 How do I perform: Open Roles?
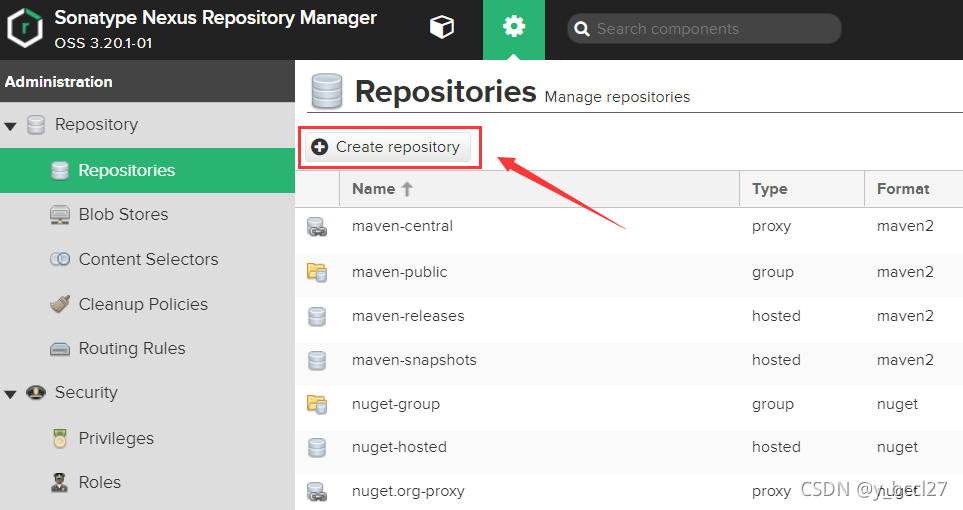[99, 482]
